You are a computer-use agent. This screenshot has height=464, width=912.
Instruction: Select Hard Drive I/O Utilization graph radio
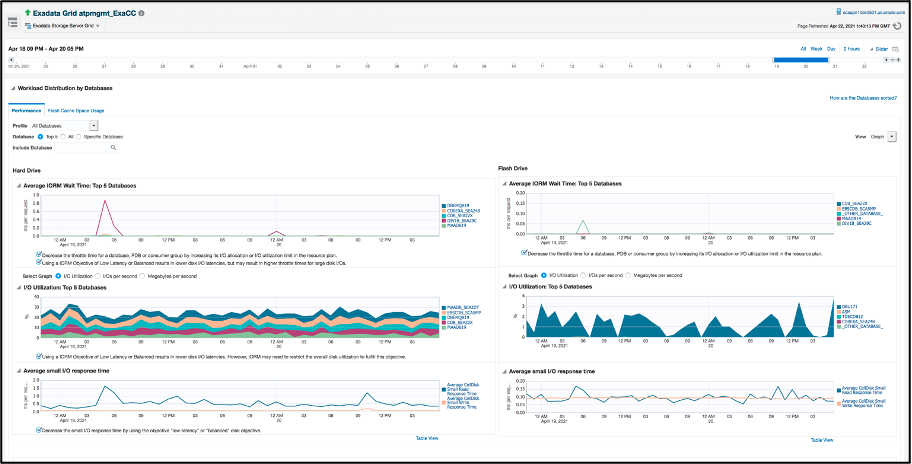pos(58,276)
